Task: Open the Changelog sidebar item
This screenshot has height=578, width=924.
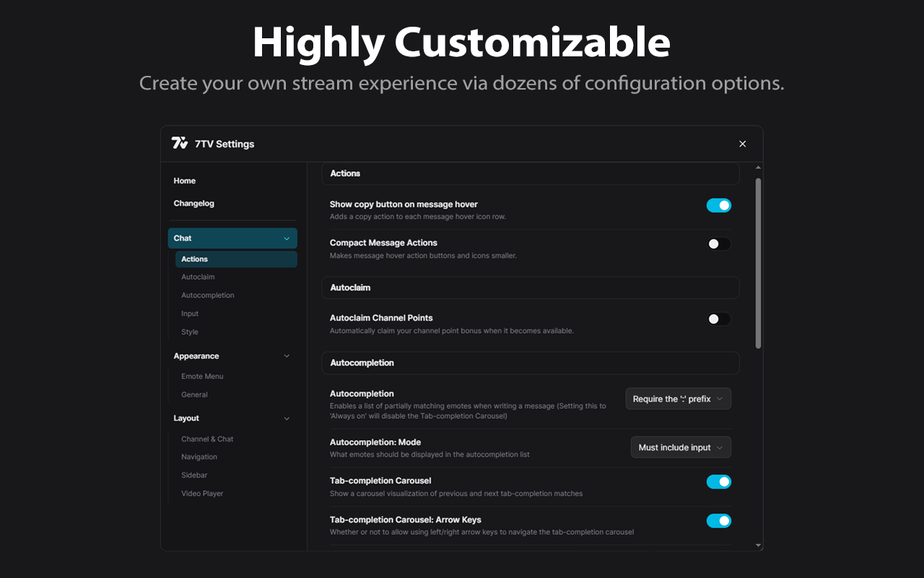Action: coord(194,204)
